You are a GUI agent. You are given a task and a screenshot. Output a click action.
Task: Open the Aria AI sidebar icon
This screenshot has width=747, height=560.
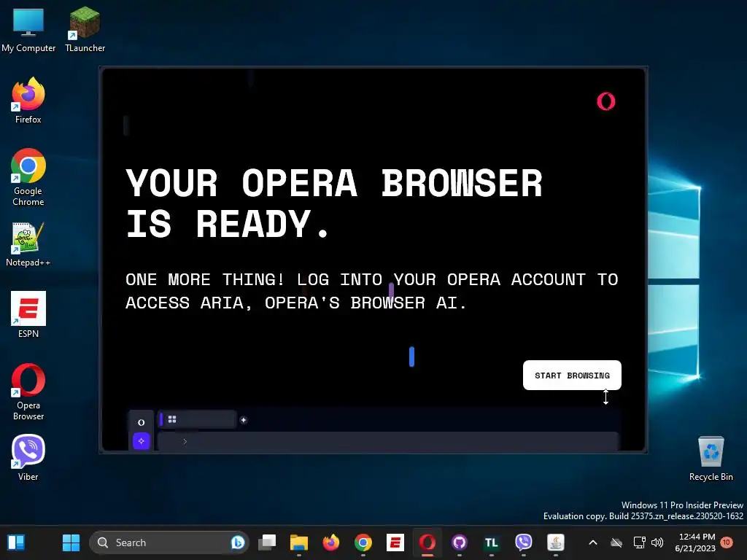[141, 441]
